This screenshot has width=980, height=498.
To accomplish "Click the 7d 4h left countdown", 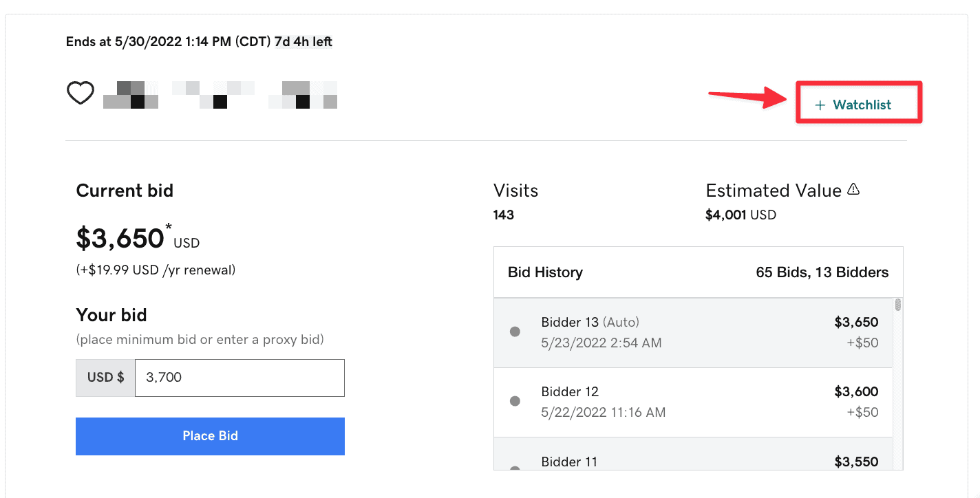I will 303,42.
